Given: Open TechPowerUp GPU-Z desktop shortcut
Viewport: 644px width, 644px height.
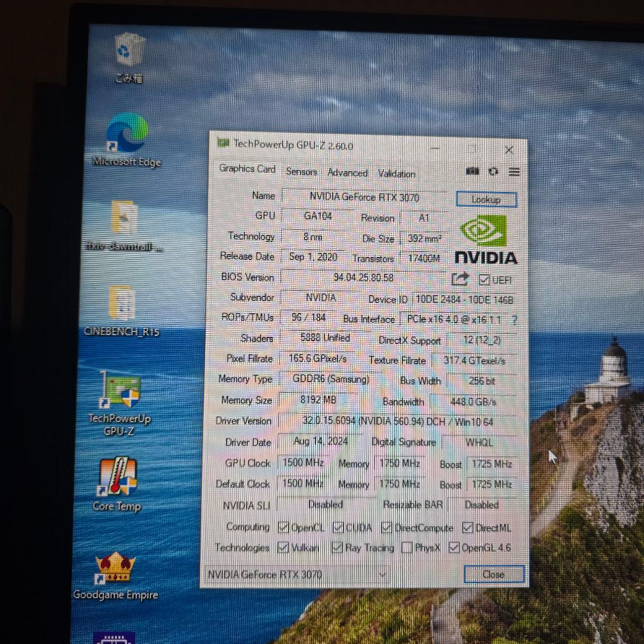Looking at the screenshot, I should pyautogui.click(x=120, y=389).
